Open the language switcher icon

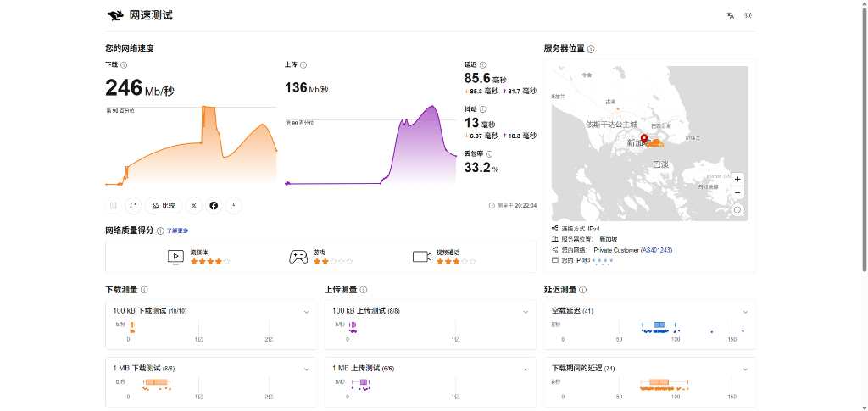pos(730,15)
